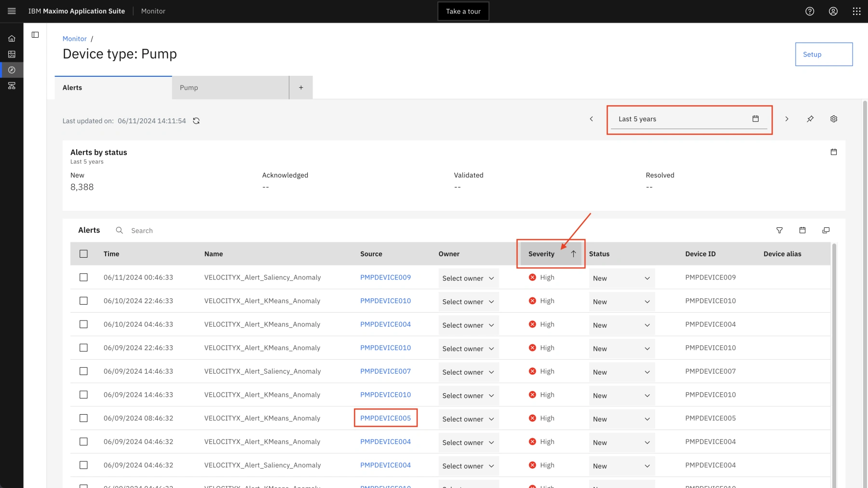Open calendar in Alerts by status card
The height and width of the screenshot is (488, 868).
click(834, 152)
